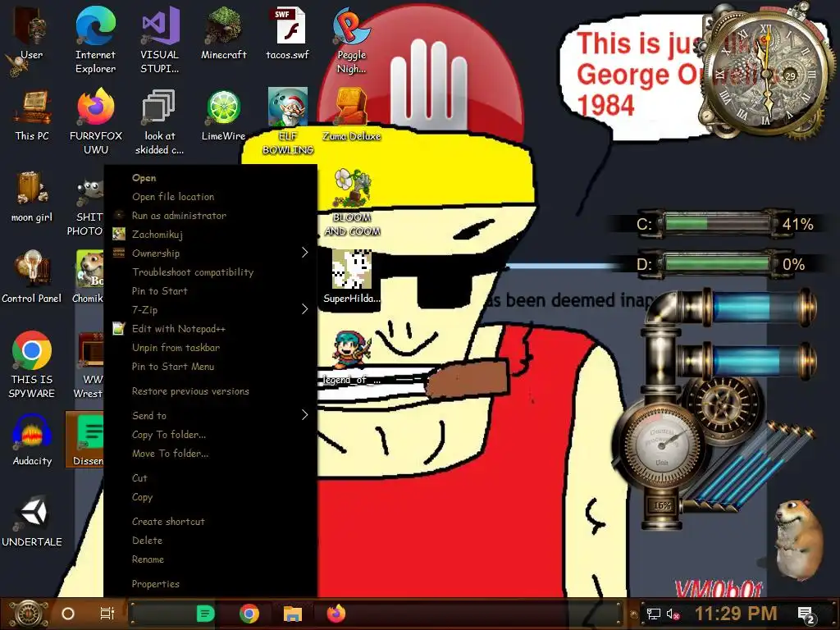Launch the Minecraft desktop icon

224,32
